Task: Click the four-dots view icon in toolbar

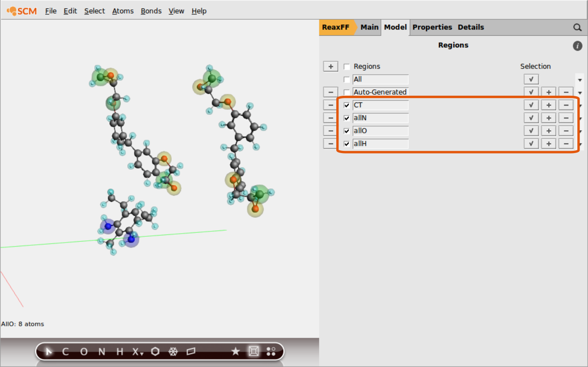Action: [x=271, y=352]
